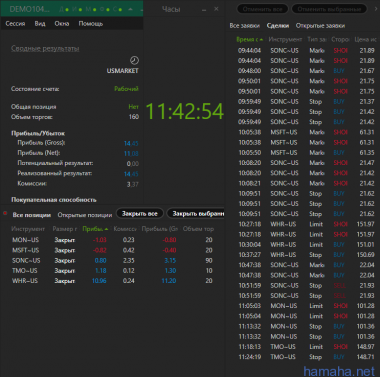Click the 3.15 gross profit for SONC~US

(170, 261)
